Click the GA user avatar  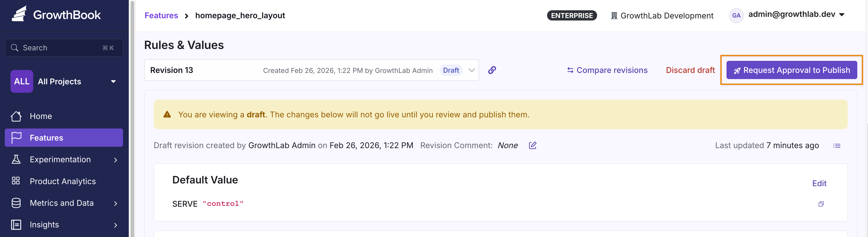[736, 15]
